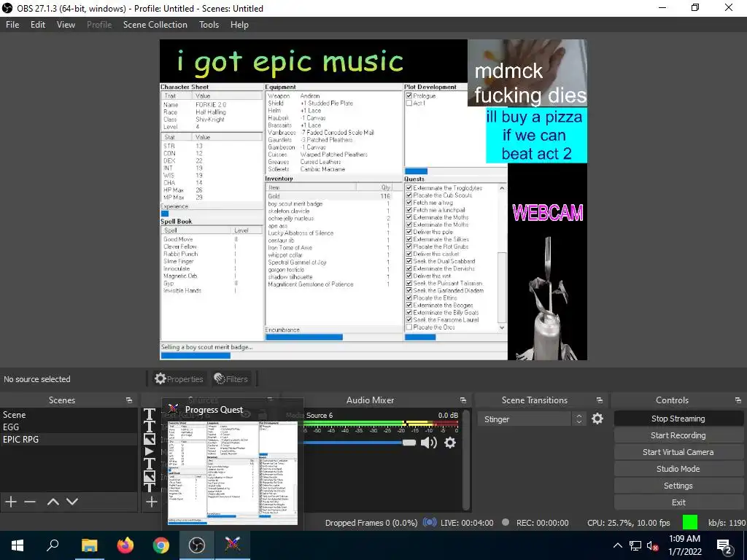
Task: Launch Firefox from the taskbar
Action: (x=125, y=545)
